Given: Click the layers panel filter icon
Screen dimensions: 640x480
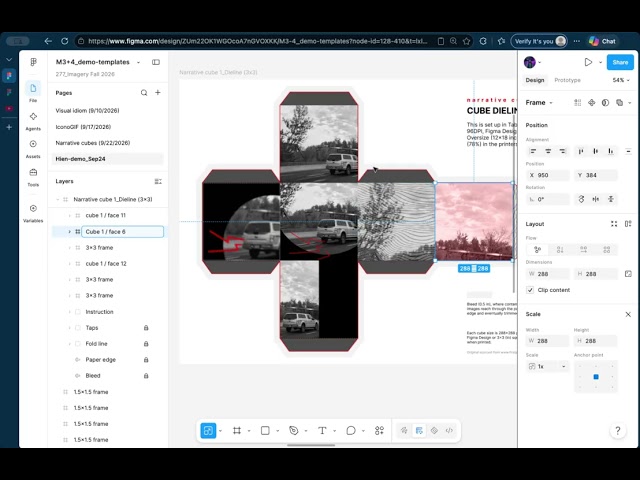Looking at the screenshot, I should (158, 181).
